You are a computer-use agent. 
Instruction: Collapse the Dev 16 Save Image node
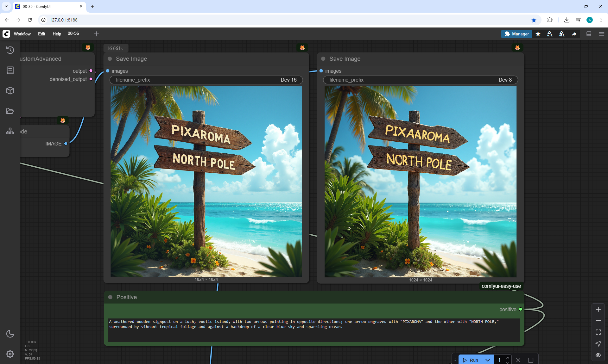pyautogui.click(x=110, y=59)
